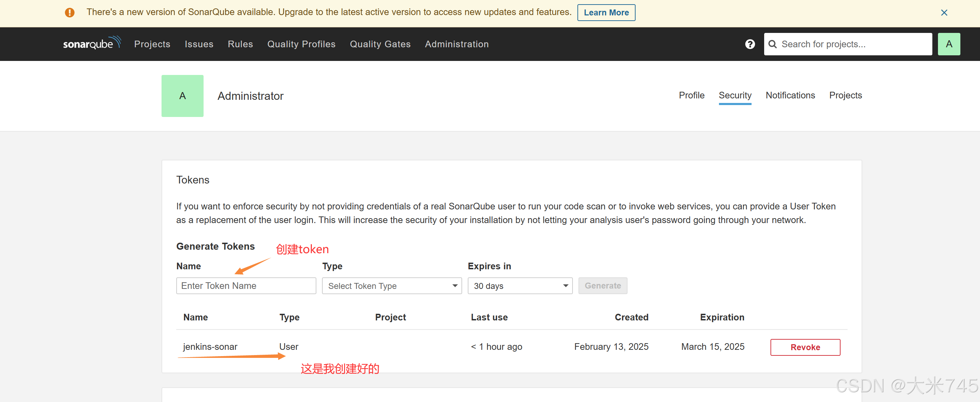Click the Learn More button
The image size is (980, 402).
click(606, 13)
